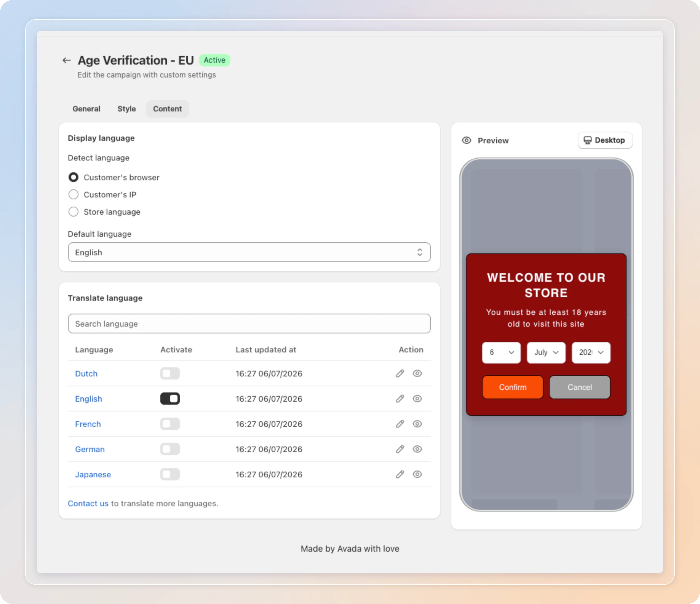
Task: Switch preview to Desktop view
Action: 605,140
